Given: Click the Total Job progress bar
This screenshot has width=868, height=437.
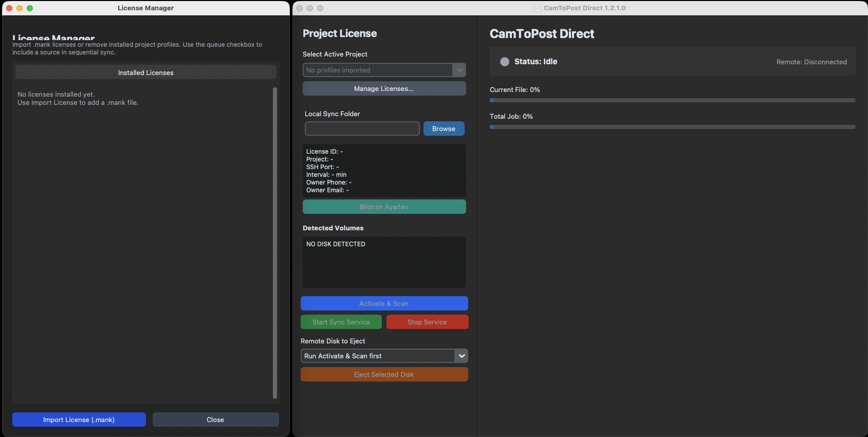Looking at the screenshot, I should tap(673, 127).
